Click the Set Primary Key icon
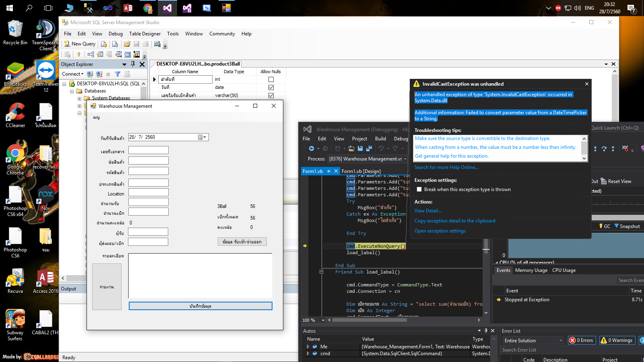 click(79, 54)
